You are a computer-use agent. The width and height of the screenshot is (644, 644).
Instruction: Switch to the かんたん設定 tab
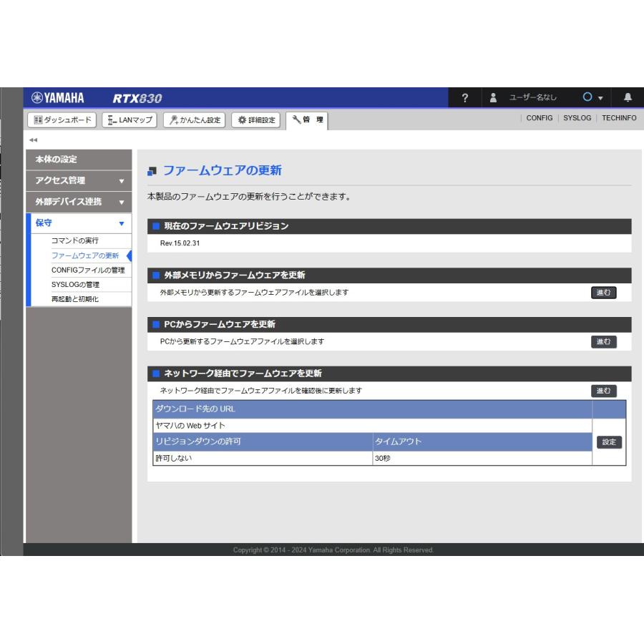(195, 120)
